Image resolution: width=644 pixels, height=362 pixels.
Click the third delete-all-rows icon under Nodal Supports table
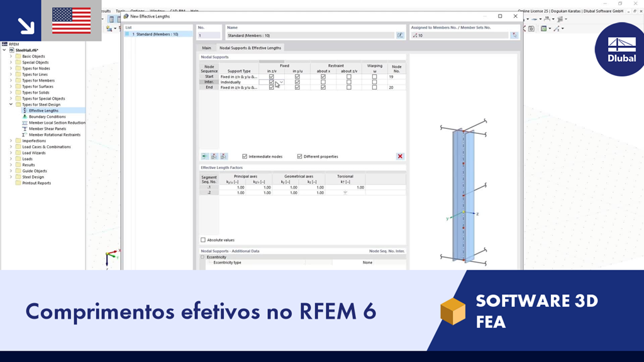[223, 156]
